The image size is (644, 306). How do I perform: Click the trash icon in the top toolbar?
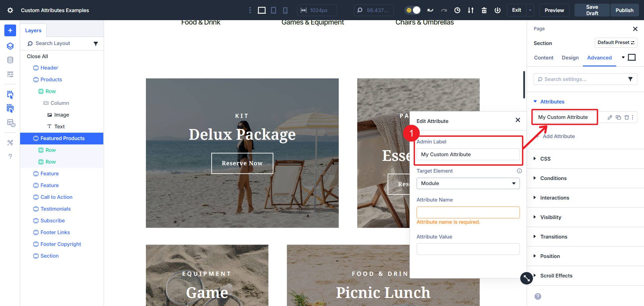(x=484, y=10)
